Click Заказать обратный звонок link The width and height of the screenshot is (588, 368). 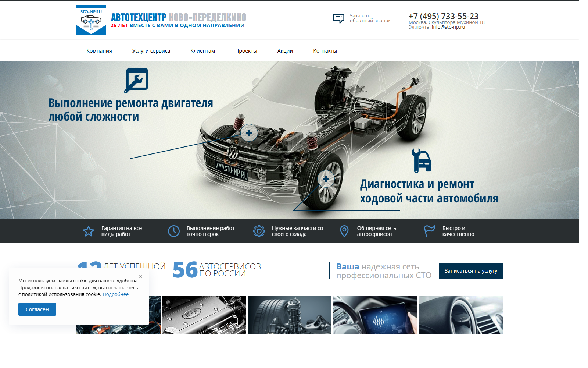click(x=370, y=18)
